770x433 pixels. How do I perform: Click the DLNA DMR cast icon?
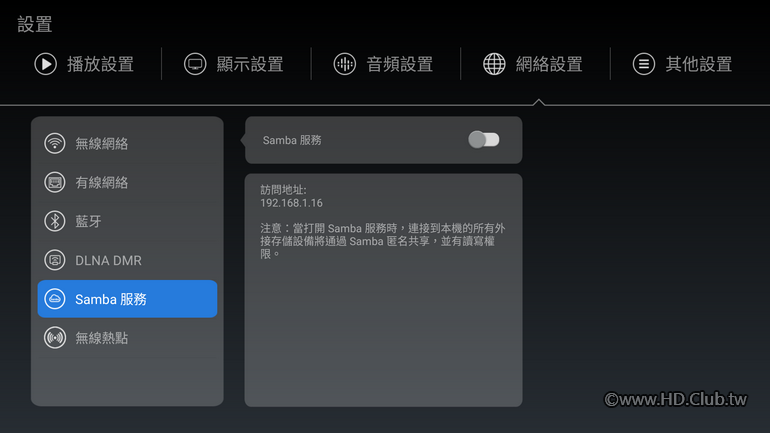click(x=55, y=260)
